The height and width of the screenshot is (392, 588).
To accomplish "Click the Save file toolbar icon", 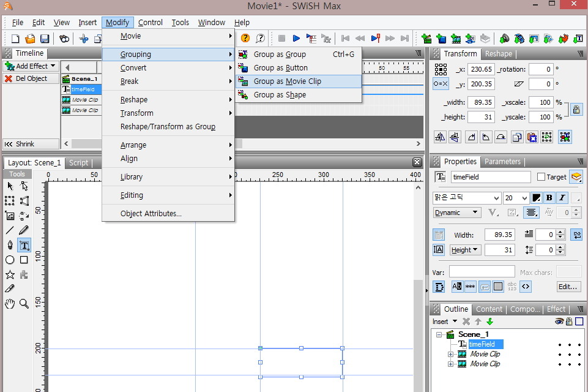I will click(45, 39).
